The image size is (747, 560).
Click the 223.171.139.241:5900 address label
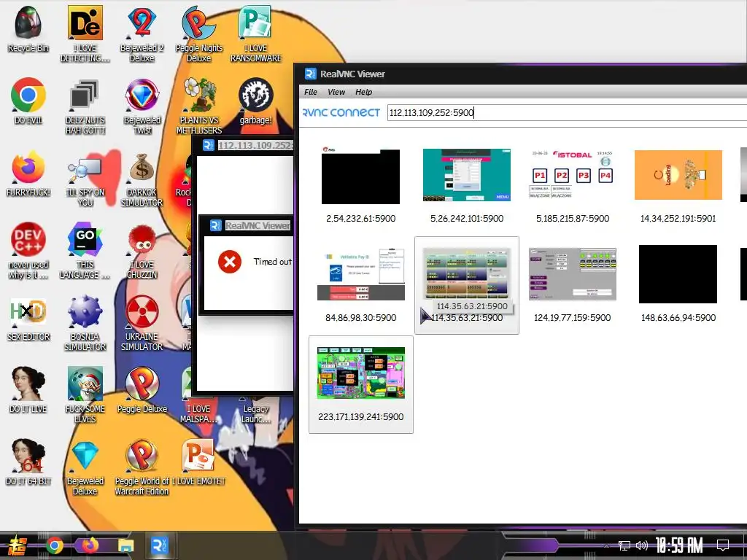click(360, 416)
